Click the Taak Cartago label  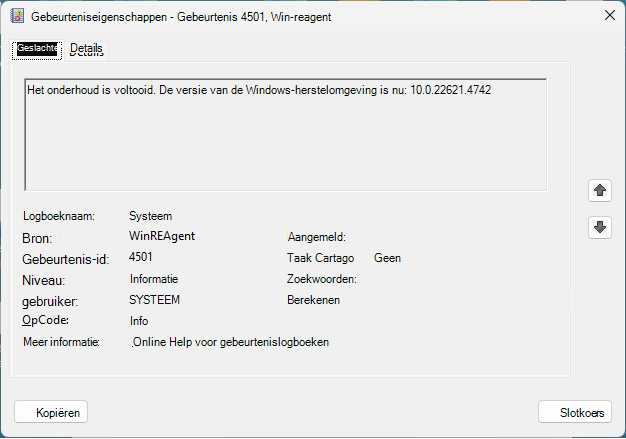click(x=321, y=258)
